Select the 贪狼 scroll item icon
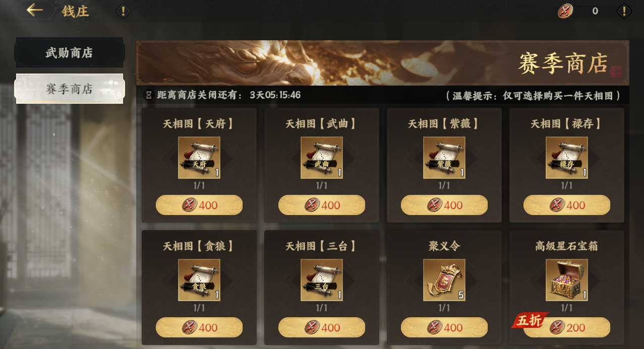 coord(199,280)
